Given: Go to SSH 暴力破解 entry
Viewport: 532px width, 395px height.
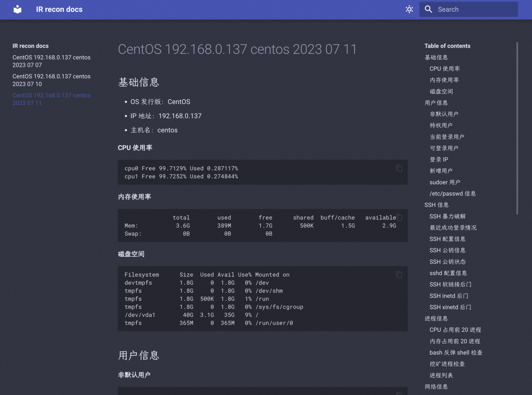Looking at the screenshot, I should [448, 216].
